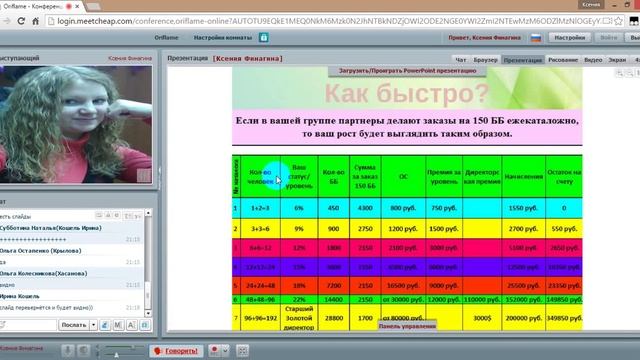
Task: Click the rightmost blue chat toolbar icon
Action: pyautogui.click(x=145, y=325)
